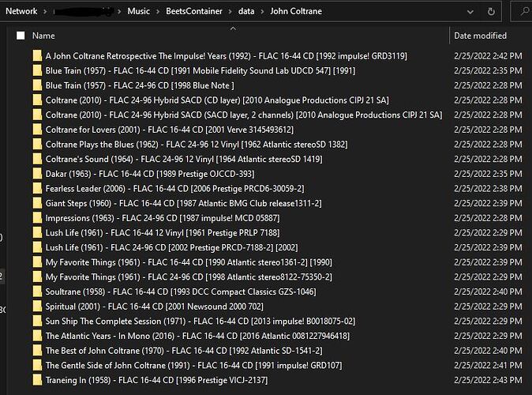Click folder icon of The Atlantic Years In Mono
This screenshot has height=395, width=532.
(37, 336)
